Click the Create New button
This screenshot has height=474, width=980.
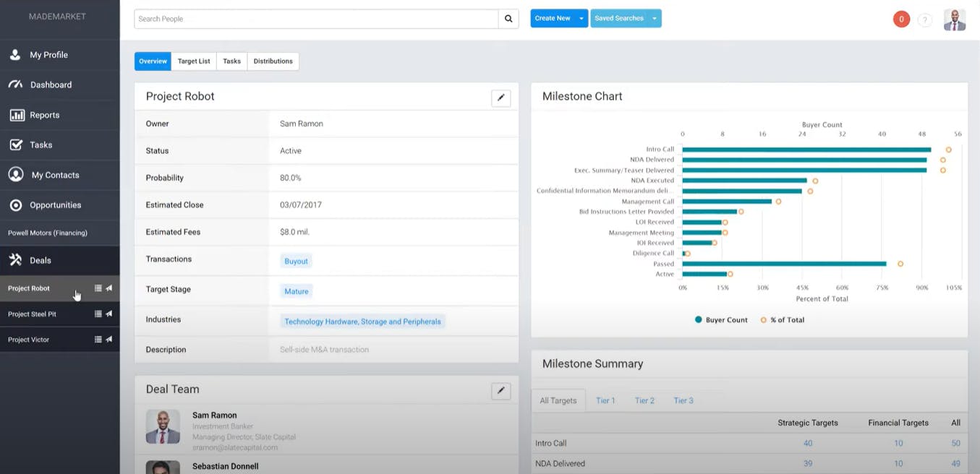tap(553, 19)
